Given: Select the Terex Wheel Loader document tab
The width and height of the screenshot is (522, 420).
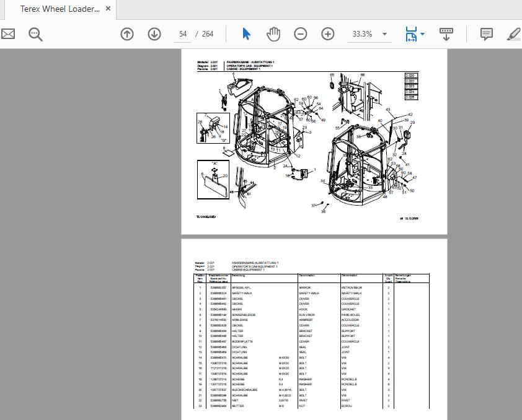Looking at the screenshot, I should click(59, 9).
